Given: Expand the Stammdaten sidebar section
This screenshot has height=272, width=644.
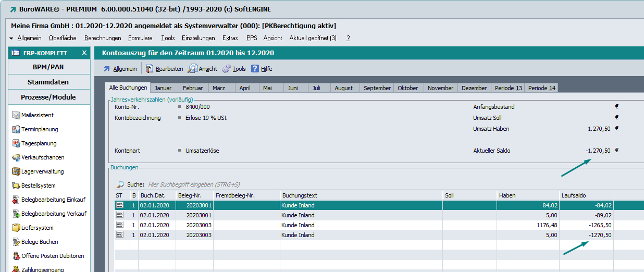Looking at the screenshot, I should pos(48,82).
